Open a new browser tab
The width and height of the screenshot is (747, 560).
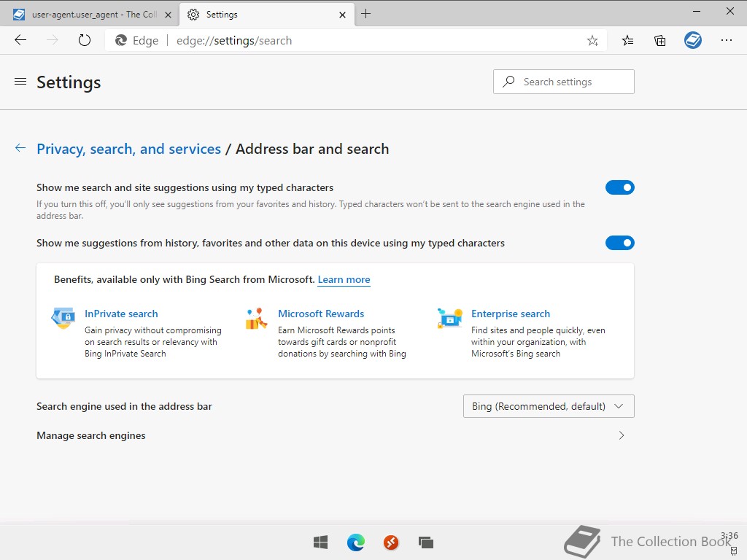tap(365, 14)
